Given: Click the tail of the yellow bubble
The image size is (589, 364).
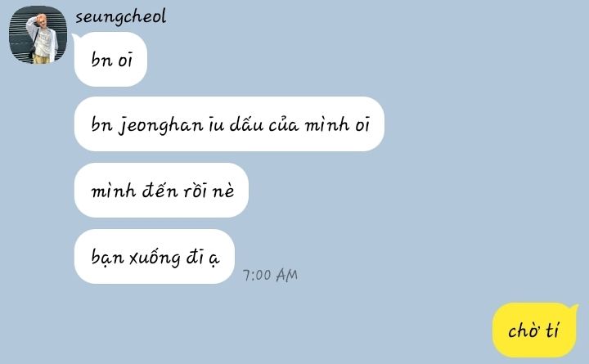Looking at the screenshot, I should pos(575,308).
